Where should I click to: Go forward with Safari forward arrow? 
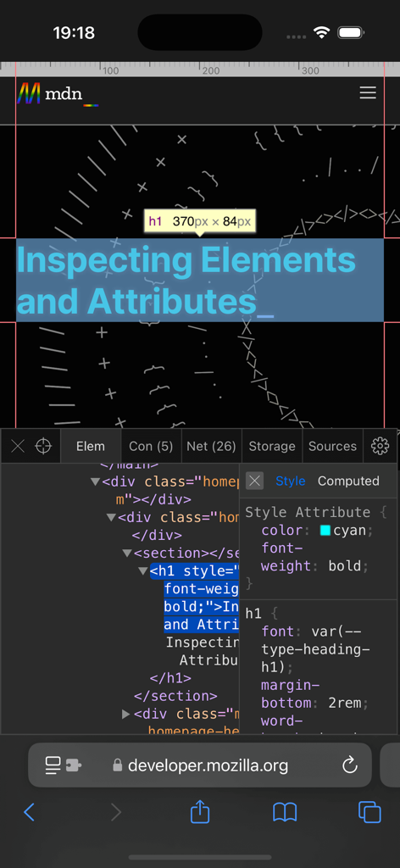point(115,812)
